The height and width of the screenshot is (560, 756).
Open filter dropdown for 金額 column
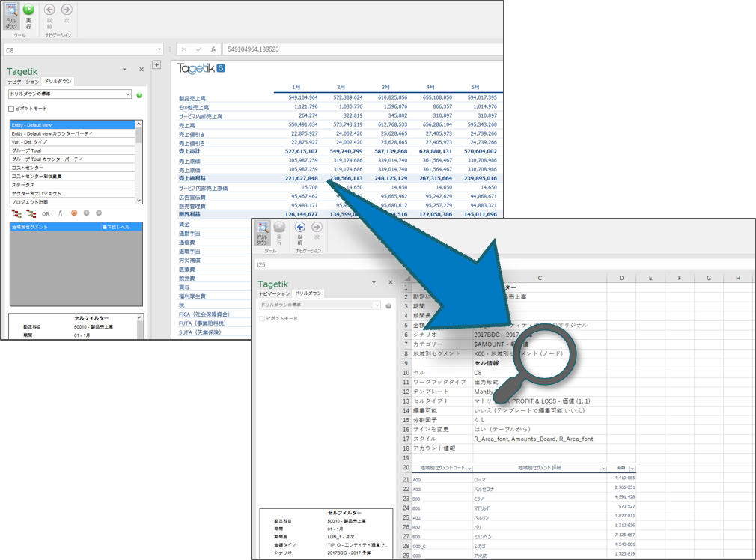[632, 469]
